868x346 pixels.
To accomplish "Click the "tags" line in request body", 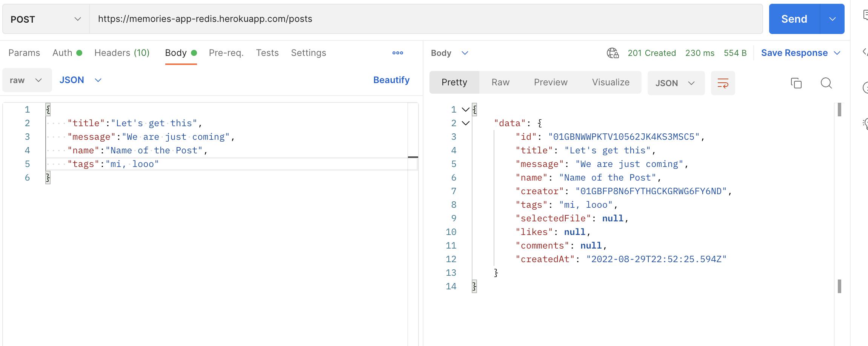I will point(113,164).
